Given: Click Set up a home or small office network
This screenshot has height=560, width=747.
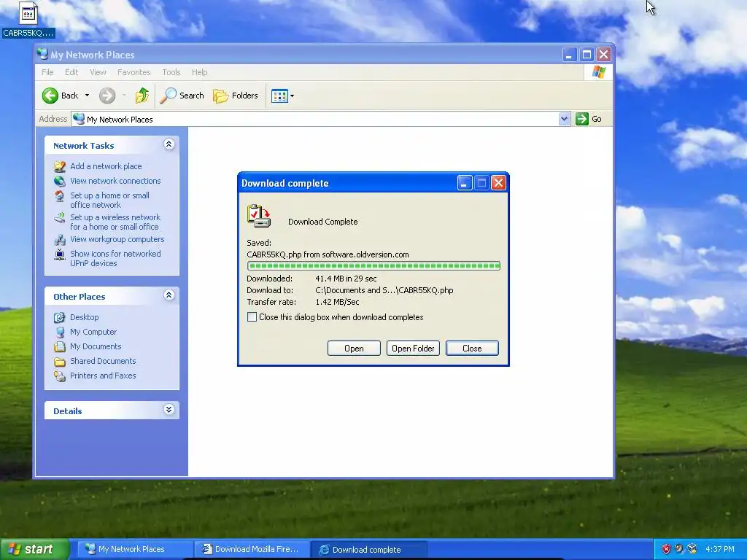Looking at the screenshot, I should [109, 200].
